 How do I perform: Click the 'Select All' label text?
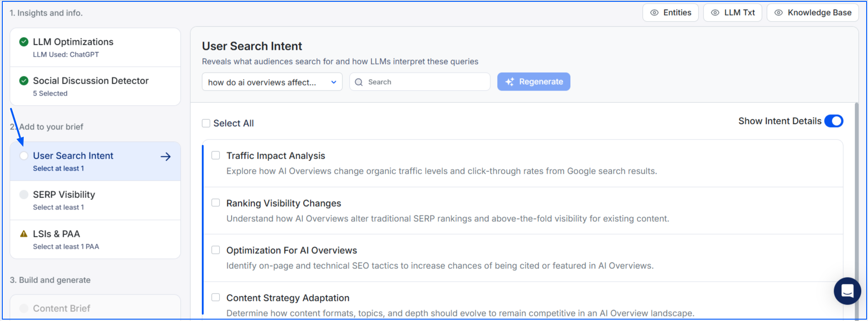[x=233, y=123]
